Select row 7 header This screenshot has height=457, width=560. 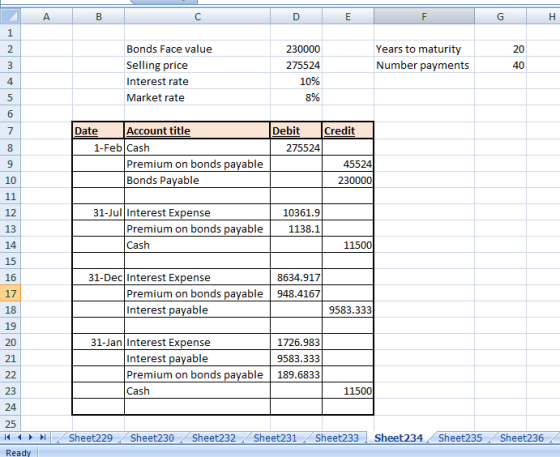10,131
